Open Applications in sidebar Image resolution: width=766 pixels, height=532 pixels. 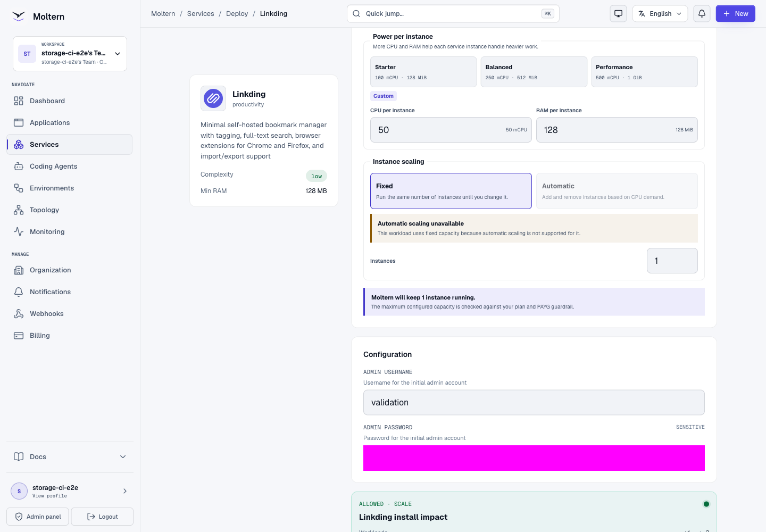point(70,123)
